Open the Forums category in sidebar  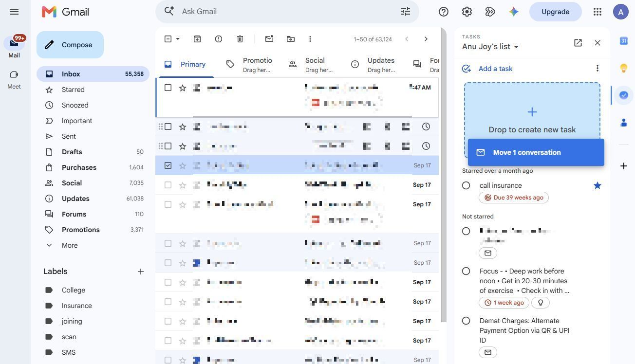tap(93, 214)
